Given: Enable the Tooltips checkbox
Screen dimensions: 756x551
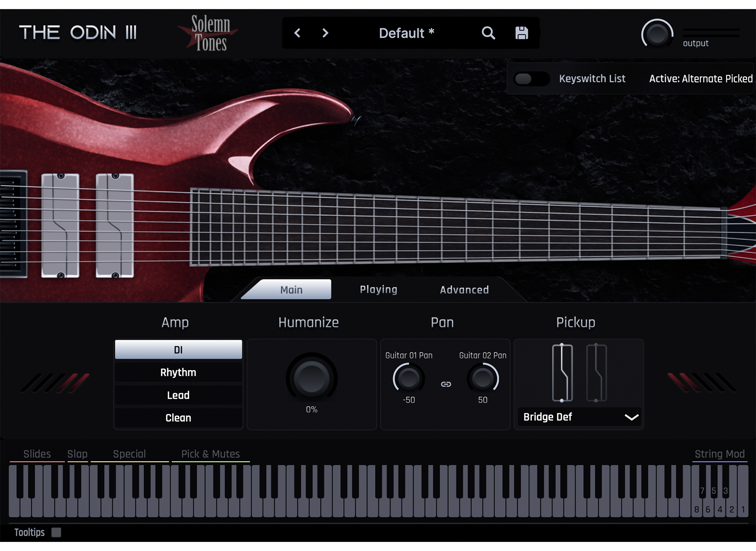Looking at the screenshot, I should tap(56, 533).
